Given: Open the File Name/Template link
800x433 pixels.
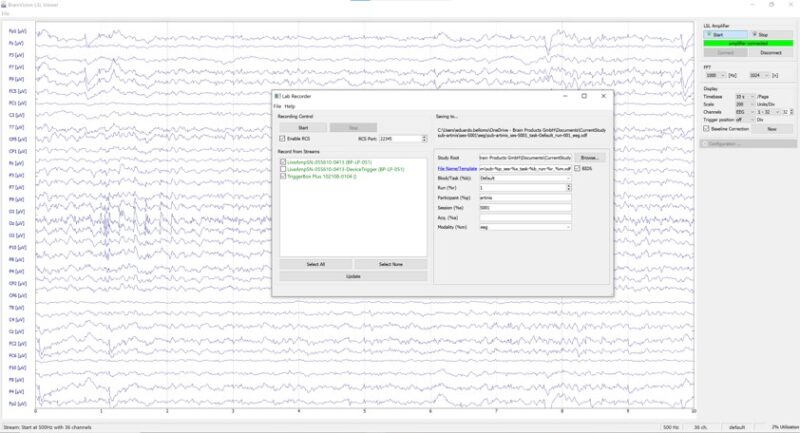Looking at the screenshot, I should 457,168.
